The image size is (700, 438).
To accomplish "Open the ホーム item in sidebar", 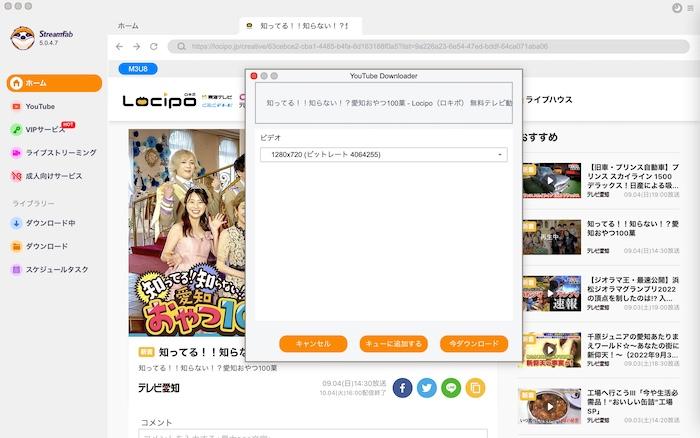I will (54, 83).
